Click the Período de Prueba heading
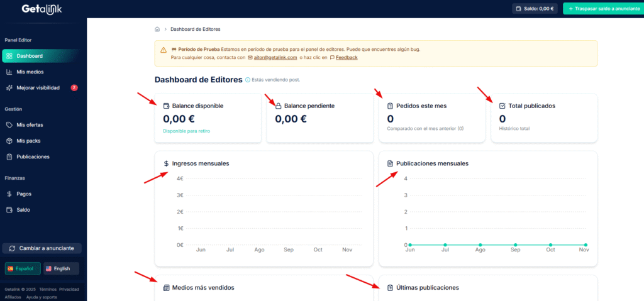Screen dimensions: 644x301 click(x=199, y=49)
